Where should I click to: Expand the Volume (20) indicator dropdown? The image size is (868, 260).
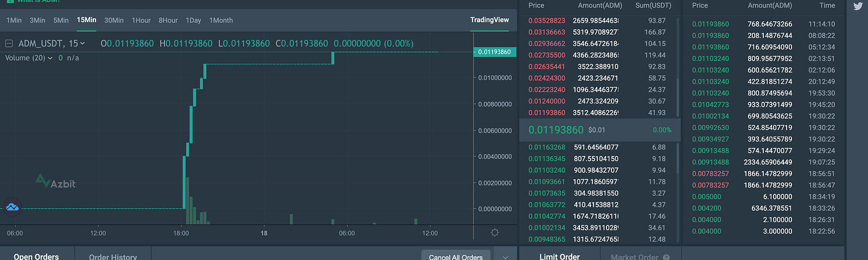(50, 58)
